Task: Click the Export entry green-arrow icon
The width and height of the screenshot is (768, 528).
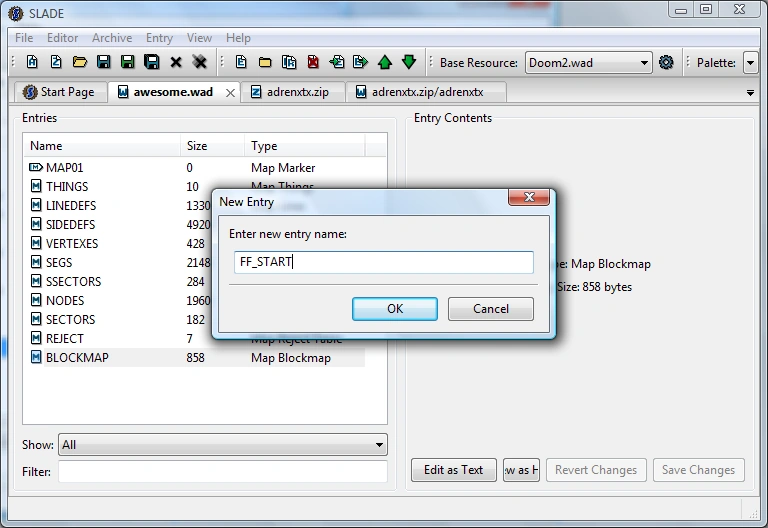Action: click(x=360, y=62)
